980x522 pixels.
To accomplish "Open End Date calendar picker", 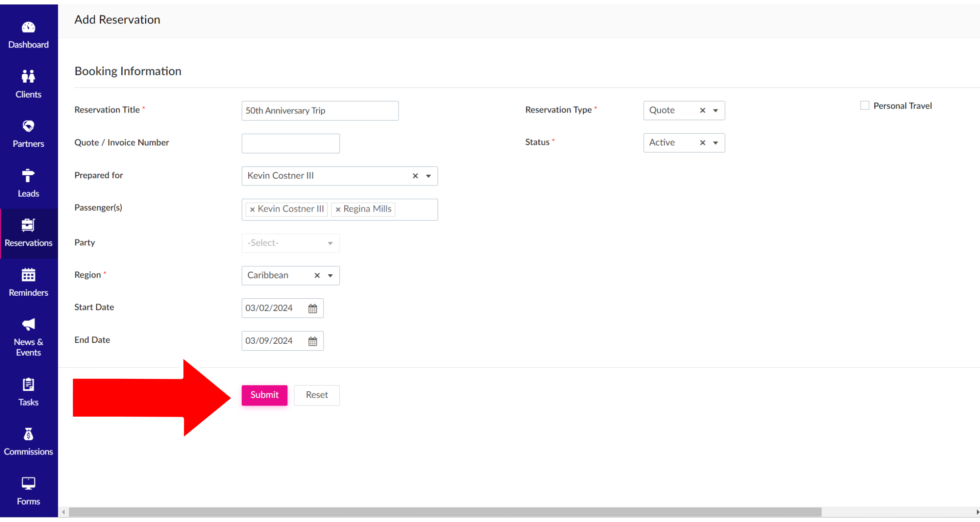I will point(313,341).
